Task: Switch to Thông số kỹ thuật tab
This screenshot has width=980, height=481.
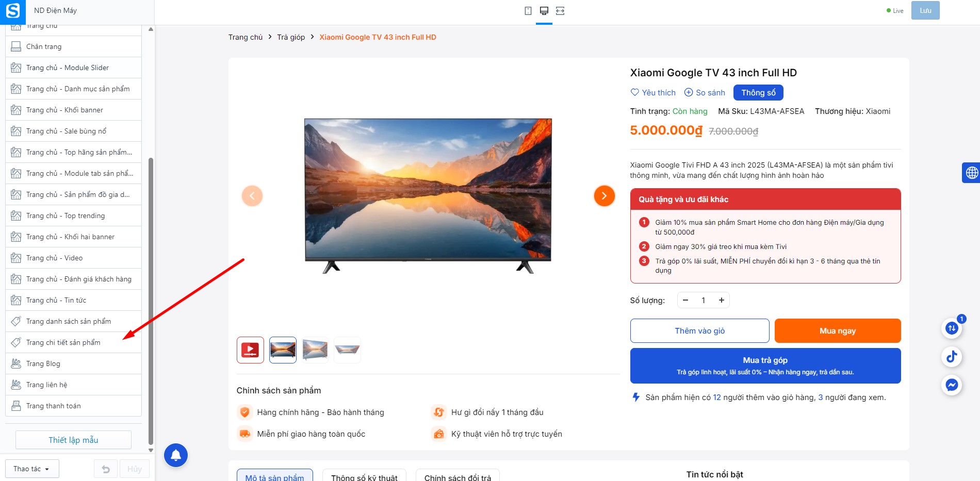Action: pos(364,476)
